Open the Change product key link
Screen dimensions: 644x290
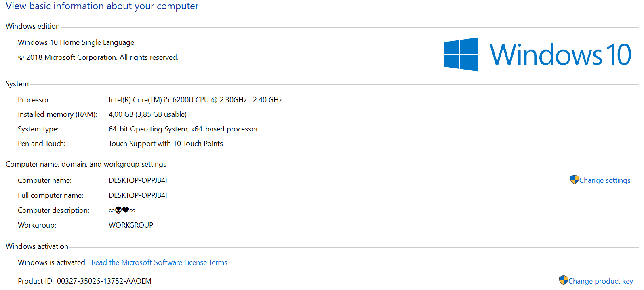click(600, 281)
